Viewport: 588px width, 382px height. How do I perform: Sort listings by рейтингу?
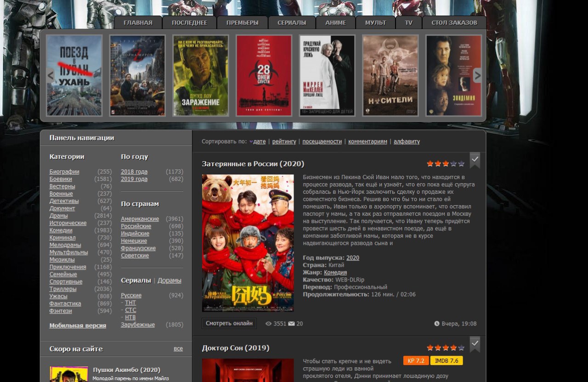284,141
